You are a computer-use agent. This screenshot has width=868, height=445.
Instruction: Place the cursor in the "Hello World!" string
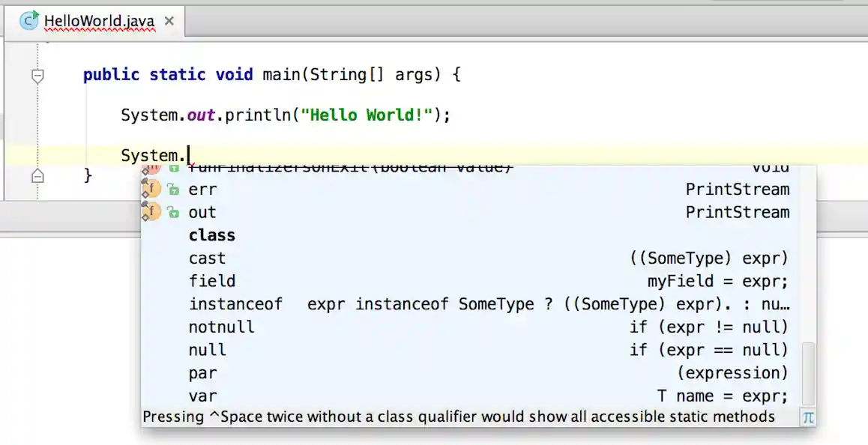tap(366, 115)
